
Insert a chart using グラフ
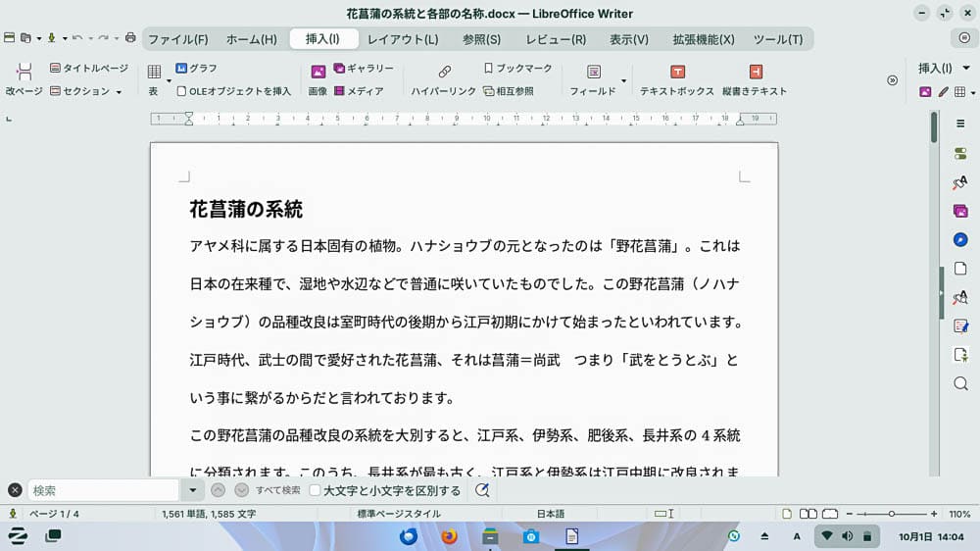(196, 69)
